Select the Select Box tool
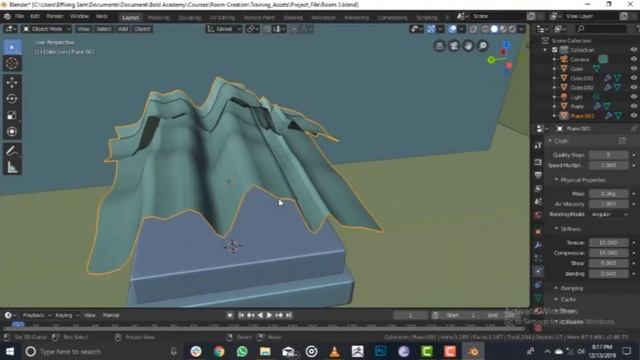The width and height of the screenshot is (640, 360). 12,47
